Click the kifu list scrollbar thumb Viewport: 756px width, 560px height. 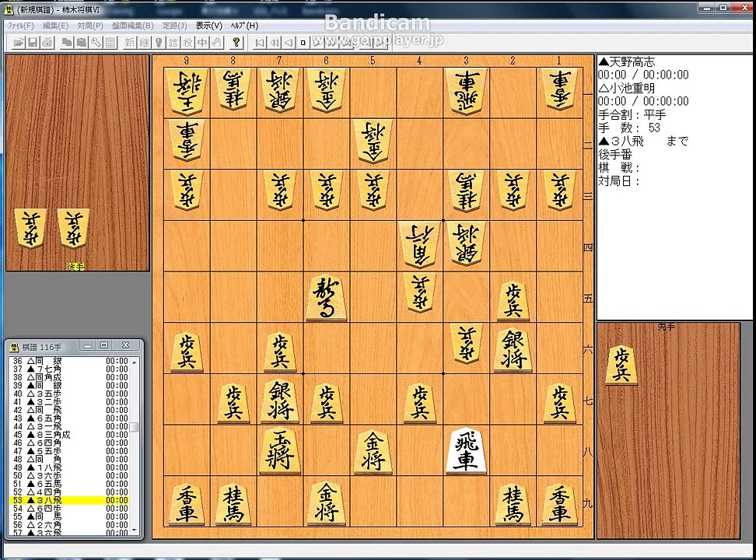pyautogui.click(x=135, y=427)
